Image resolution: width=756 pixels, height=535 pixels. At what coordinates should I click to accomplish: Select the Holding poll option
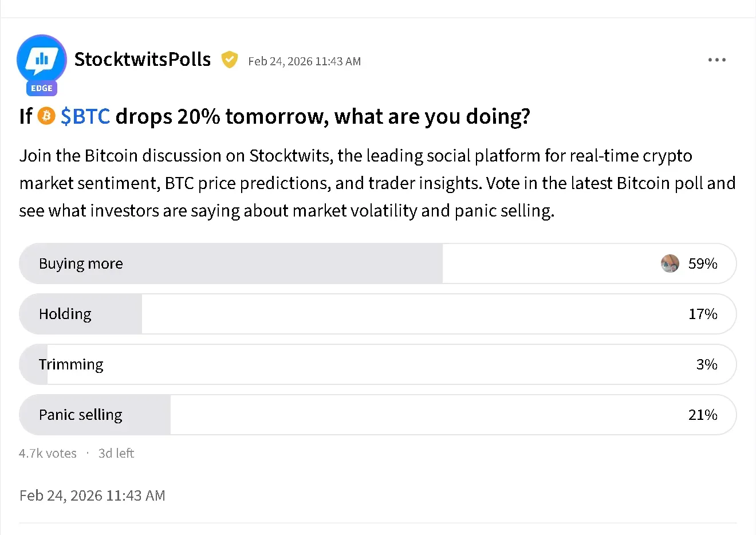65,314
